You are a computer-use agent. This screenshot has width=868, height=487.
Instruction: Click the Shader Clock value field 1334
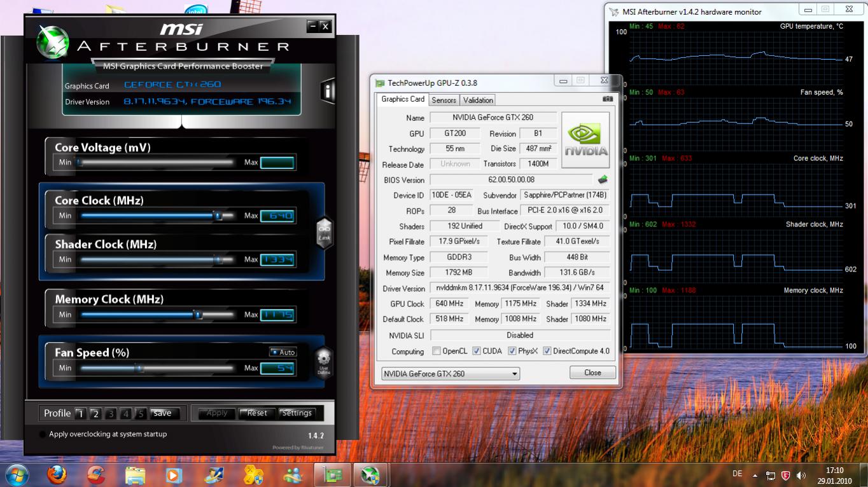(277, 259)
